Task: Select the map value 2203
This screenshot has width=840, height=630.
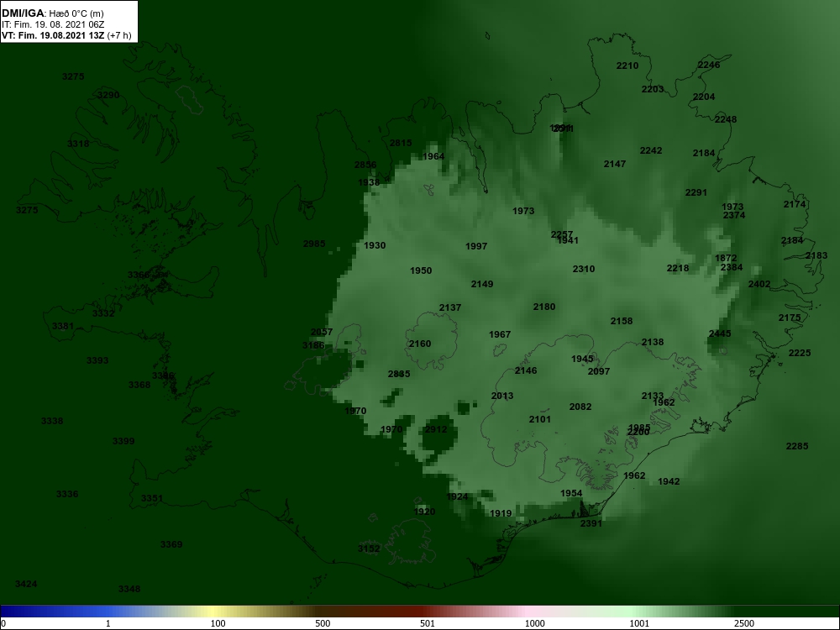Action: coord(653,90)
